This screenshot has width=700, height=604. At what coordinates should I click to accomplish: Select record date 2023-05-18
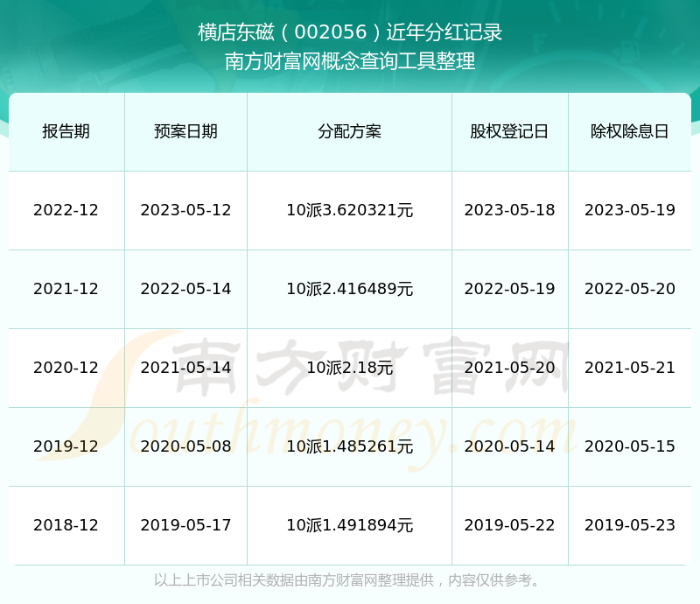(x=509, y=210)
